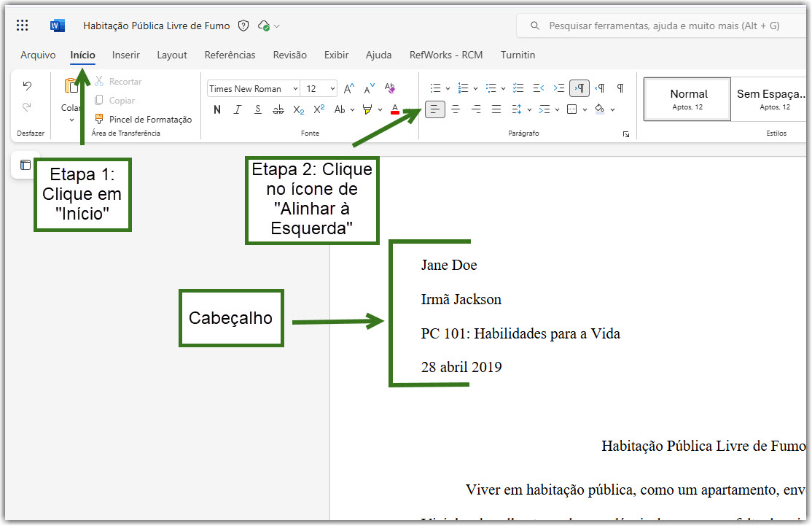This screenshot has height=526, width=812.
Task: Click the Colar clipboard paste icon
Action: pos(71,85)
